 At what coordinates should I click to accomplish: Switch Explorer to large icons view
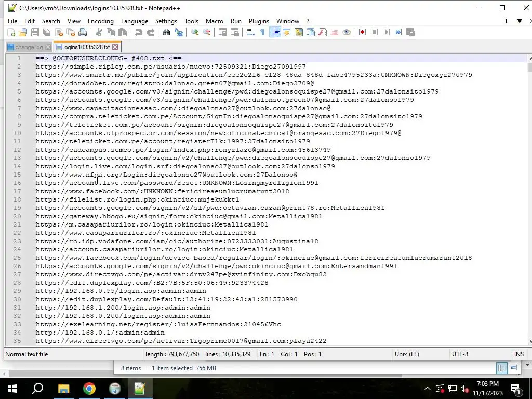[513, 368]
